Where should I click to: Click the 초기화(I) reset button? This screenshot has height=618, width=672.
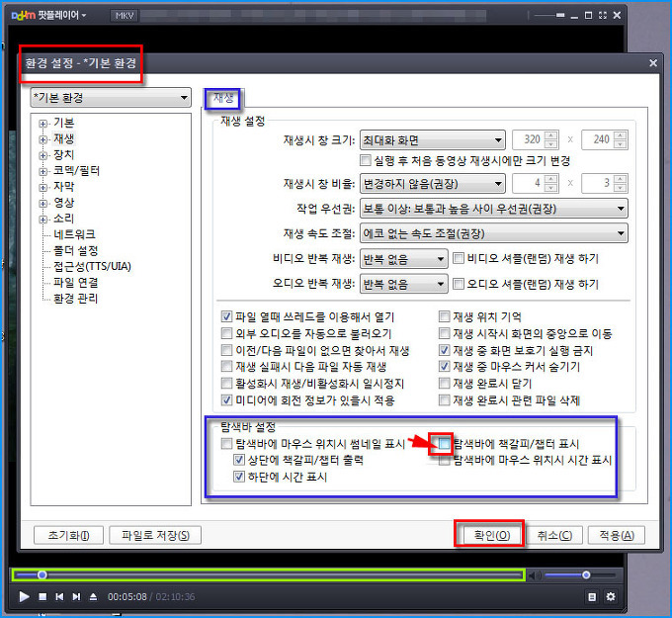tap(68, 535)
